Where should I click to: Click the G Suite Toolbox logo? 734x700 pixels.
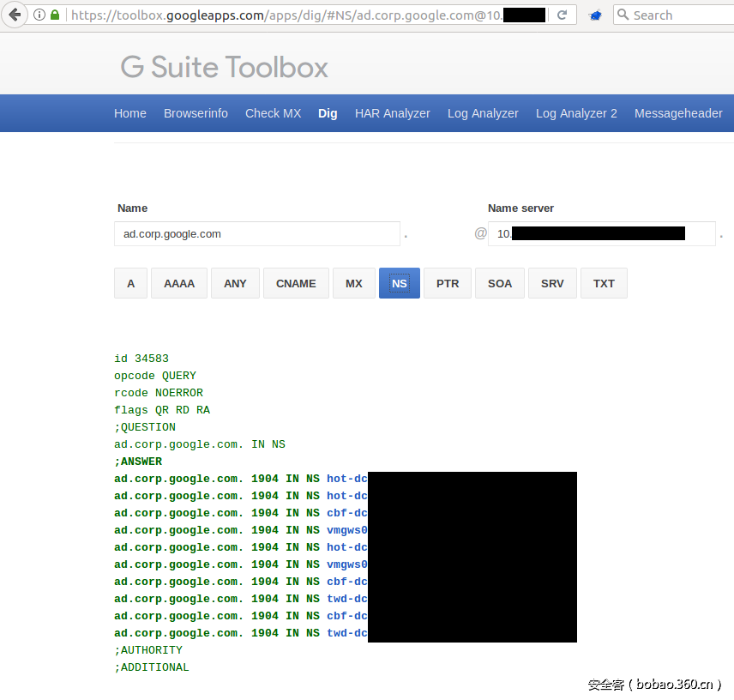click(x=225, y=67)
